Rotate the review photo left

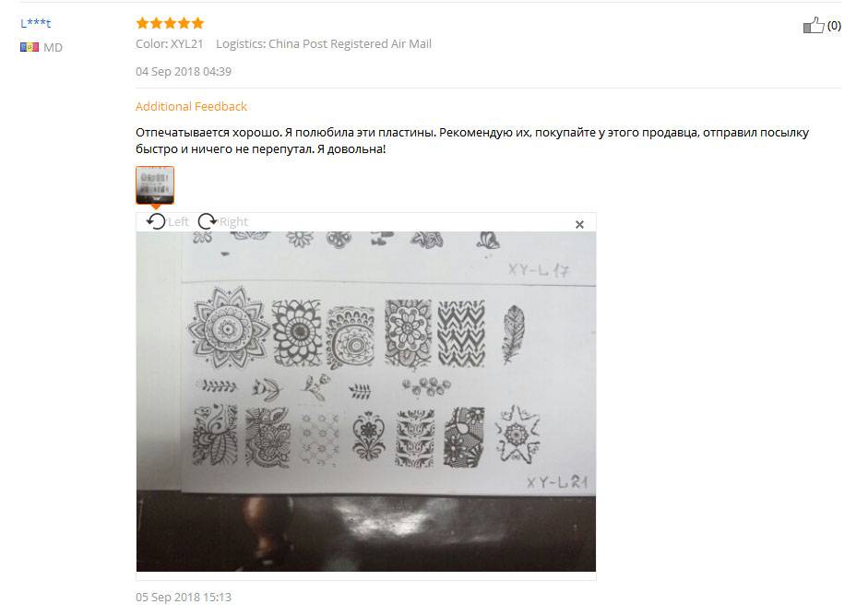[x=156, y=221]
